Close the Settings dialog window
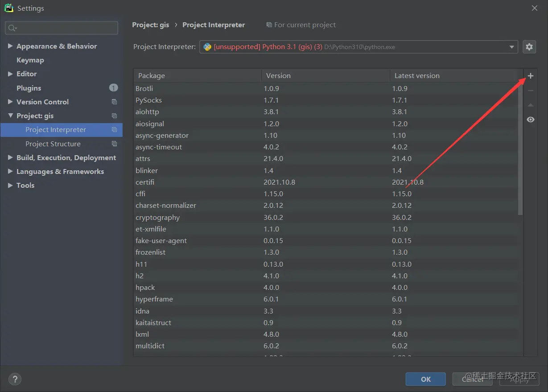This screenshot has width=548, height=392. (535, 8)
